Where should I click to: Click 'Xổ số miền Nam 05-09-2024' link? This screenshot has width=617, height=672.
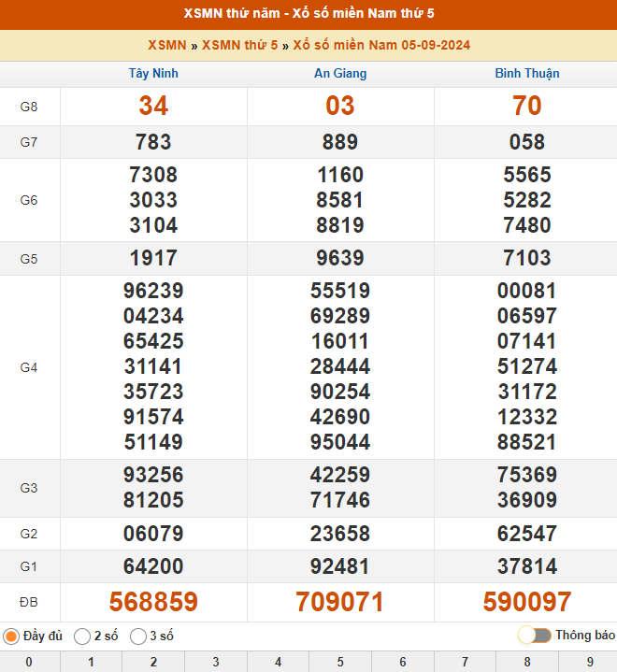click(381, 45)
